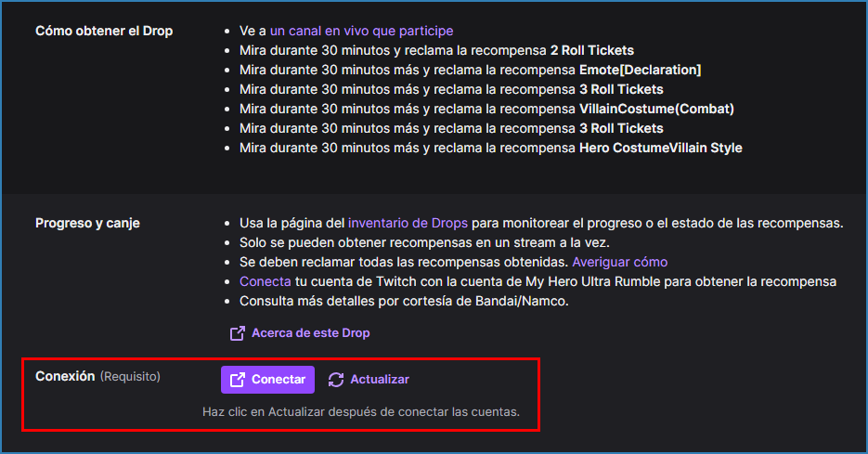Screen dimensions: 868x454
Task: Click the "Emote[Declaration]" reward name
Action: coord(640,70)
